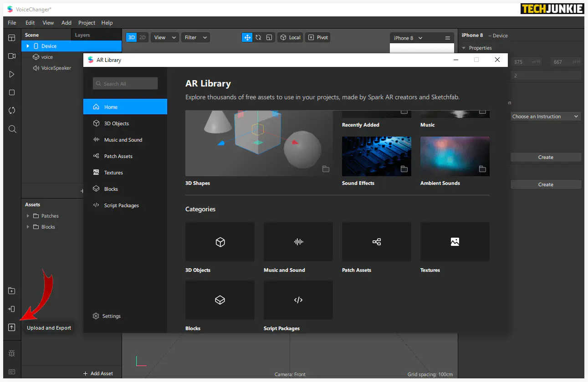
Task: Select the rotate tool in viewport toolbar
Action: coord(258,37)
